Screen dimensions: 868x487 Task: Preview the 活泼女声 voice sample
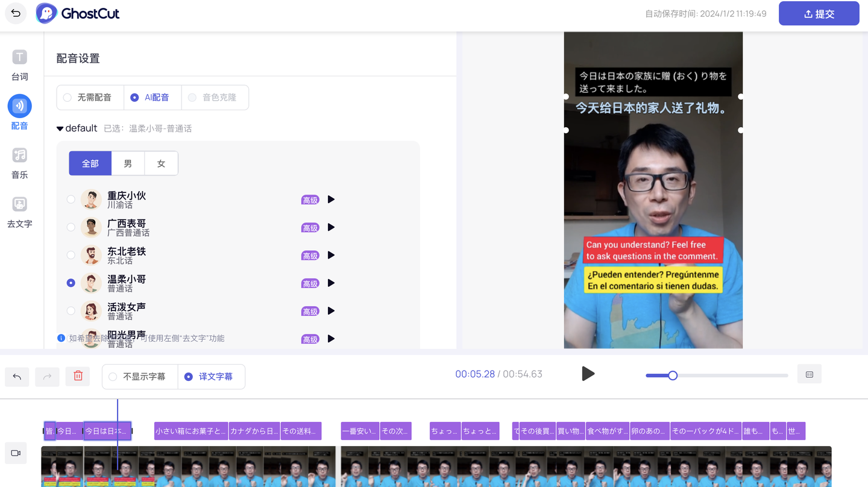coord(331,311)
